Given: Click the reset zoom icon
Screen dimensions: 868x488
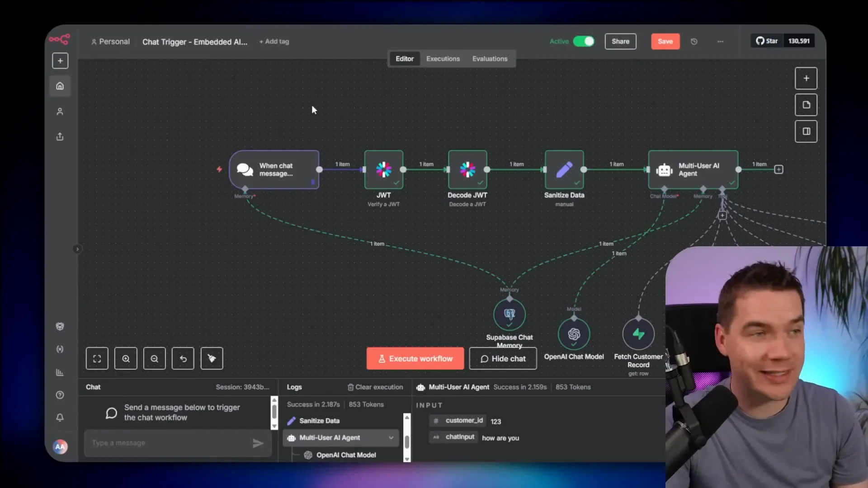Looking at the screenshot, I should (183, 358).
